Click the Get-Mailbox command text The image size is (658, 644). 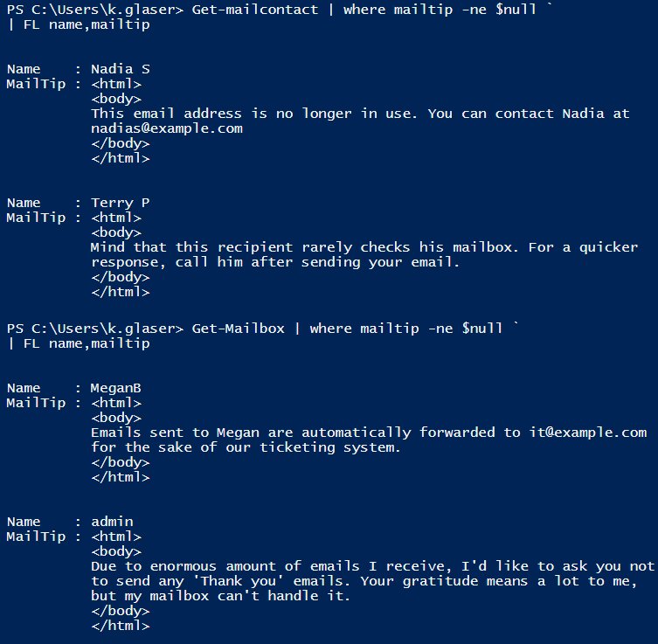[238, 328]
